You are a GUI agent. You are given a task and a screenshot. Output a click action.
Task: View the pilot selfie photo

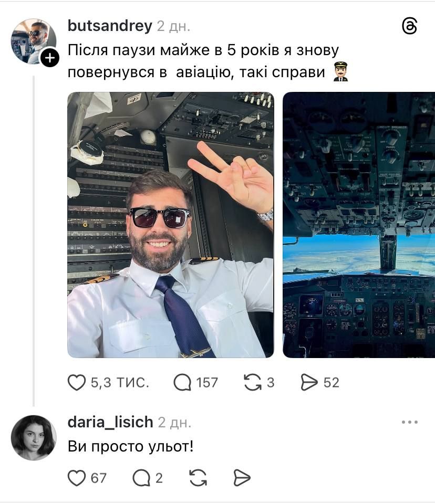[171, 225]
